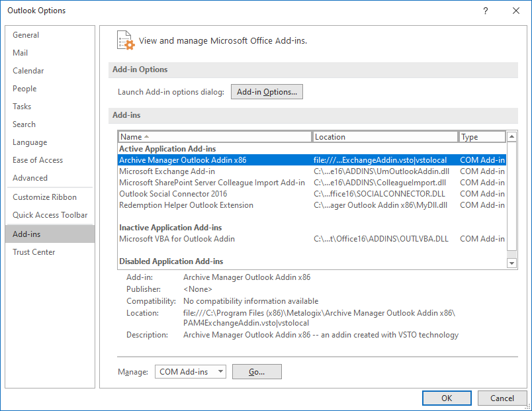Click the Add-in Options button
532x411 pixels.
[267, 92]
